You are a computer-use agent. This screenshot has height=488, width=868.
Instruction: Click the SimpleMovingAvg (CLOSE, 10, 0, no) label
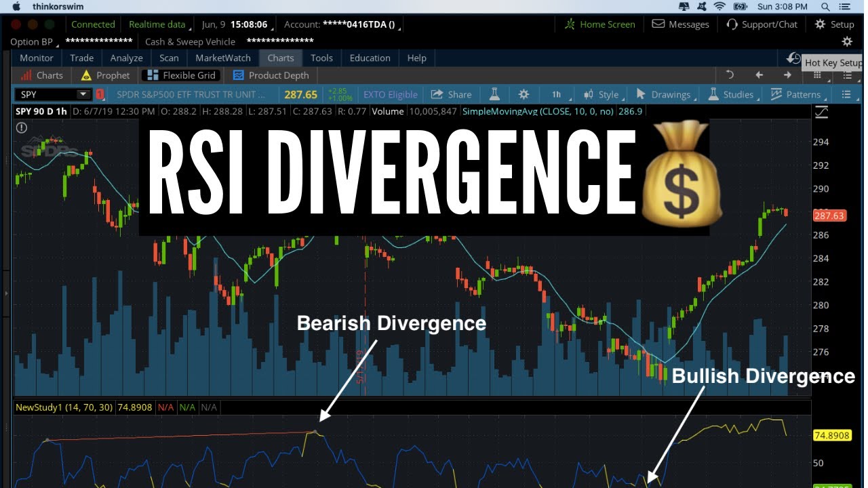[x=538, y=111]
